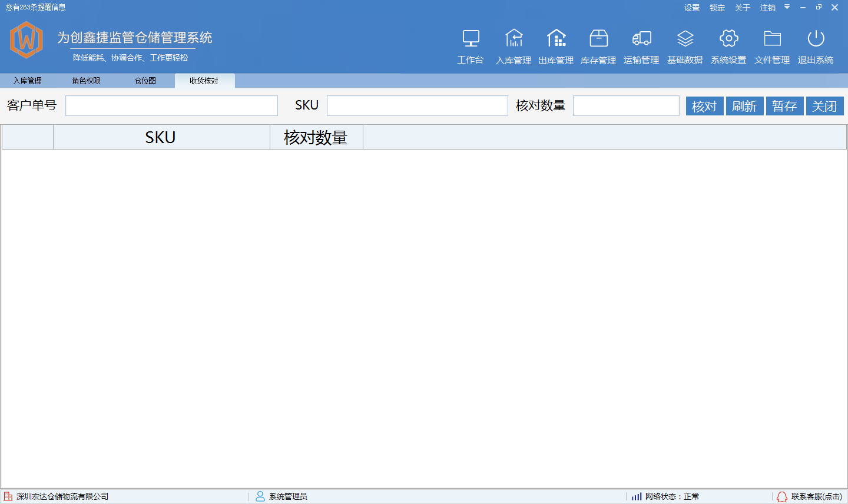The width and height of the screenshot is (848, 504).
Task: Click 联系客服(点击) contact support link
Action: click(816, 496)
